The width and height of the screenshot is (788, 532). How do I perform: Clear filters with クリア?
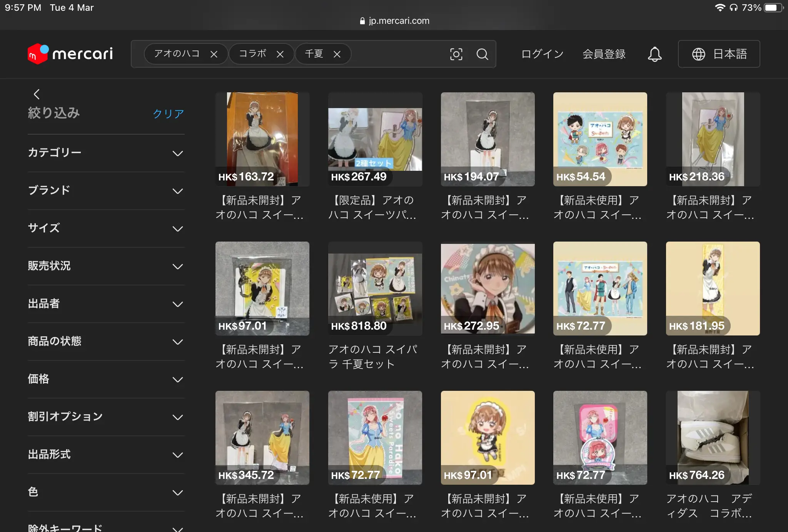[168, 113]
